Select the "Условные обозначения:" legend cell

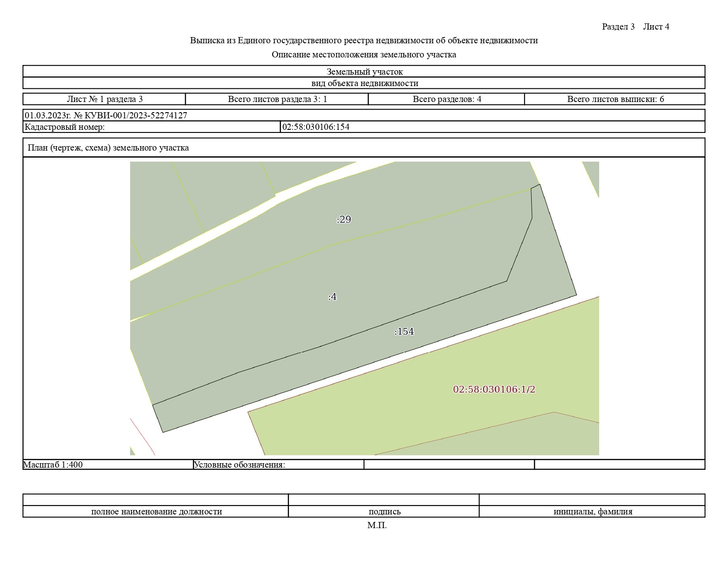coord(240,465)
